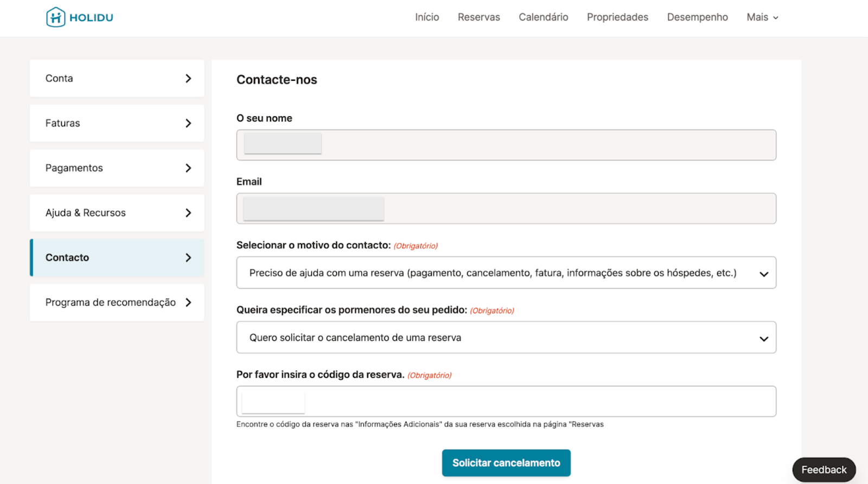Click the Holidu logo

[x=80, y=17]
